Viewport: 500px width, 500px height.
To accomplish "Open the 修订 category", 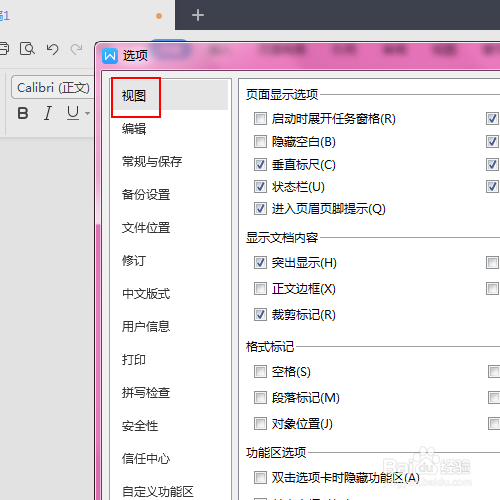I will tap(134, 260).
